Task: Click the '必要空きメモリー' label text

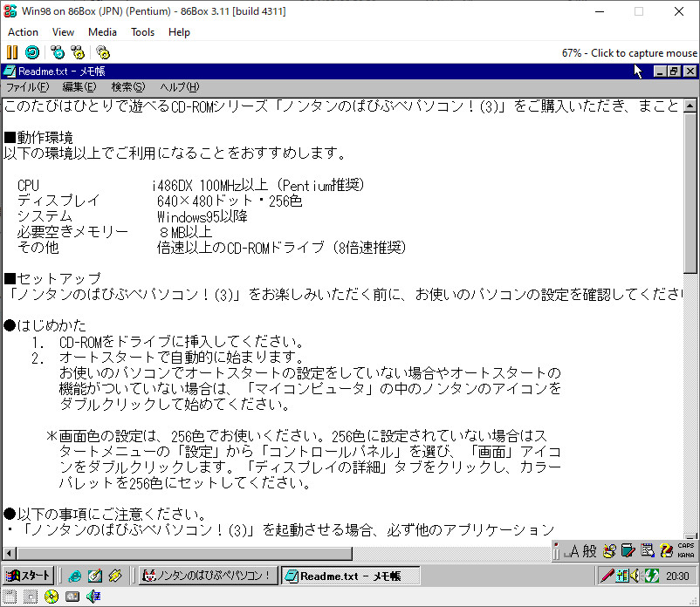Action: [72, 232]
